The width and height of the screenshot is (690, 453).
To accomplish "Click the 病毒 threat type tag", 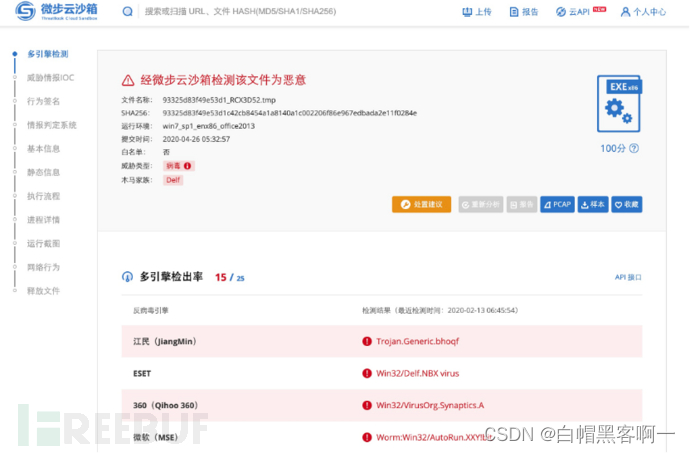I will 179,166.
